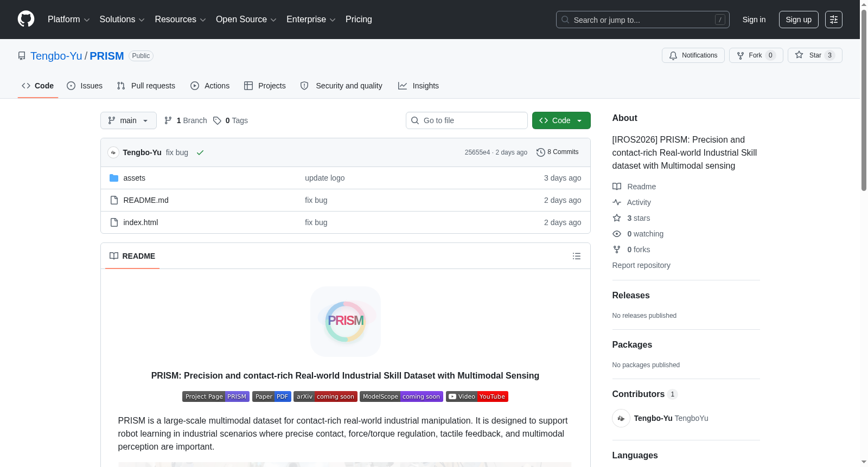Open the README outline list icon
This screenshot has width=868, height=467.
click(x=577, y=256)
